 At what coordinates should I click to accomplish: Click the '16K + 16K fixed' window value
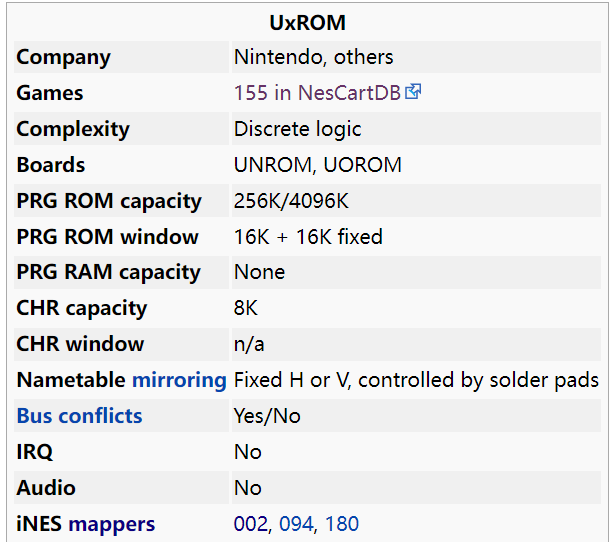(x=308, y=237)
